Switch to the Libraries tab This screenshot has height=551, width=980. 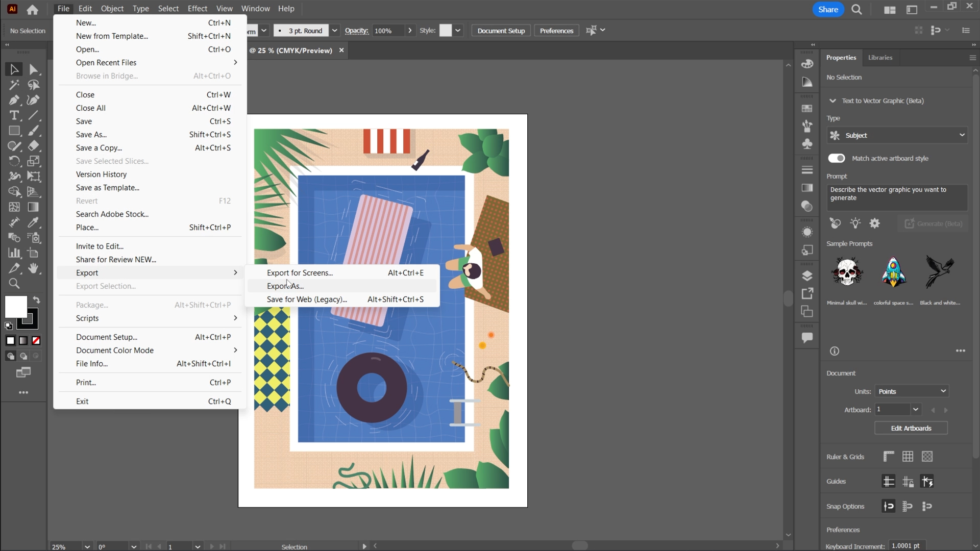[x=880, y=58]
